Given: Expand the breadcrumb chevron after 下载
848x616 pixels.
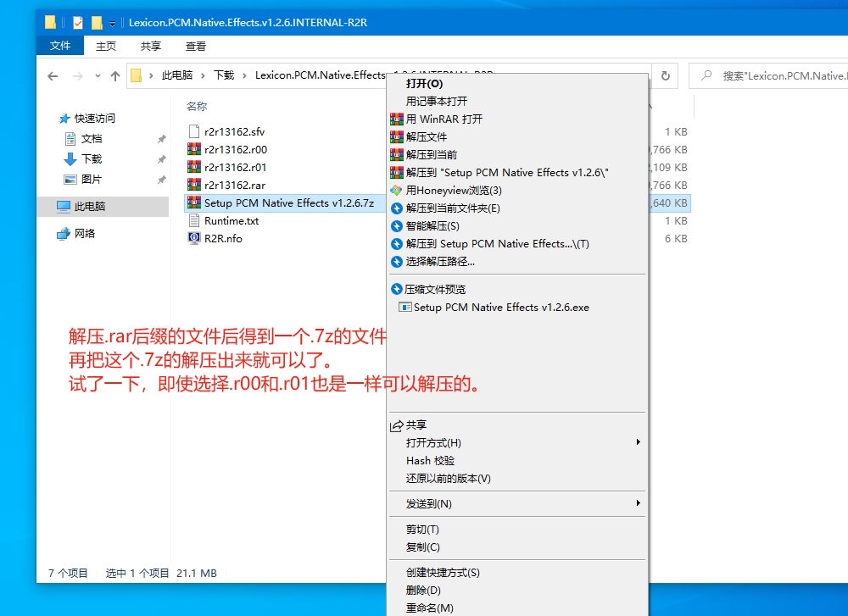Looking at the screenshot, I should [x=244, y=75].
